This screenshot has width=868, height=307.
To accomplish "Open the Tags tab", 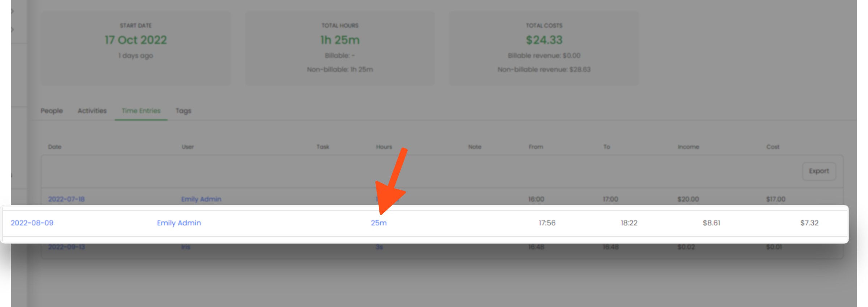I will [x=183, y=111].
